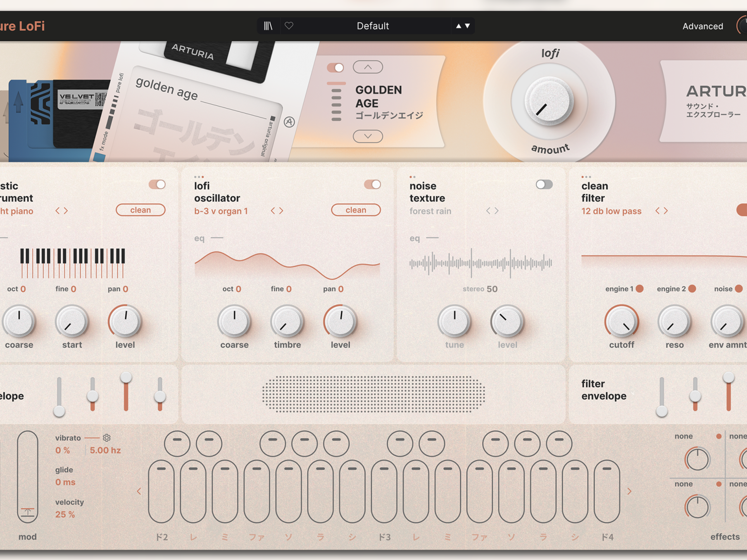This screenshot has height=560, width=747.
Task: Select previous noise texture sample
Action: 488,211
